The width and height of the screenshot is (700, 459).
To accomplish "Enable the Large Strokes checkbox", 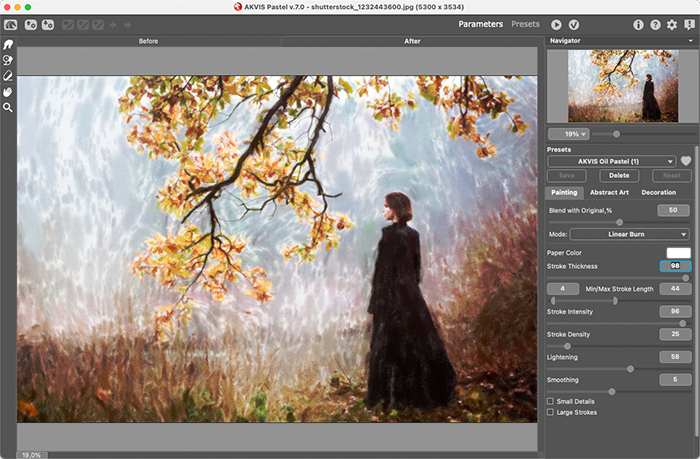I will pyautogui.click(x=551, y=412).
